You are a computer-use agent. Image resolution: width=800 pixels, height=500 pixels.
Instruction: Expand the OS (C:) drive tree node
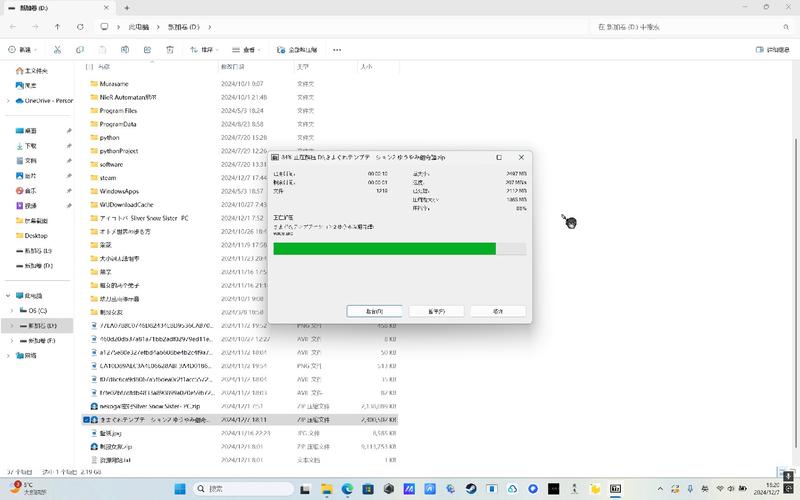coord(11,311)
